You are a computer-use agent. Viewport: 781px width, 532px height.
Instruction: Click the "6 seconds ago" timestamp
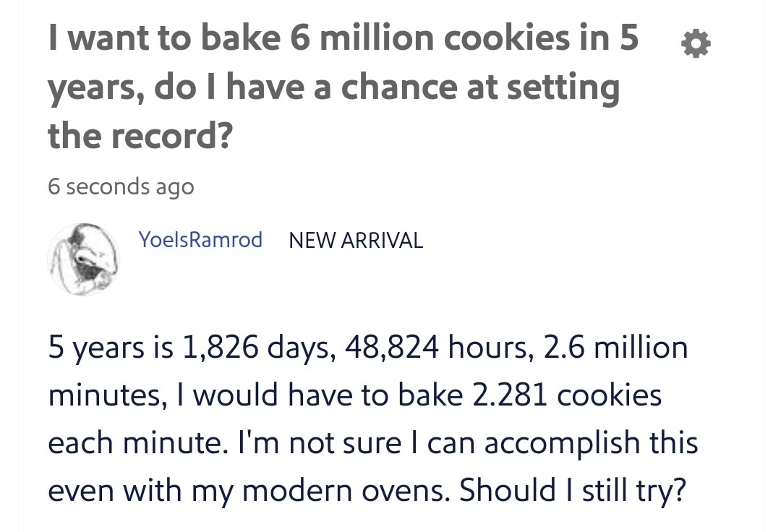121,186
